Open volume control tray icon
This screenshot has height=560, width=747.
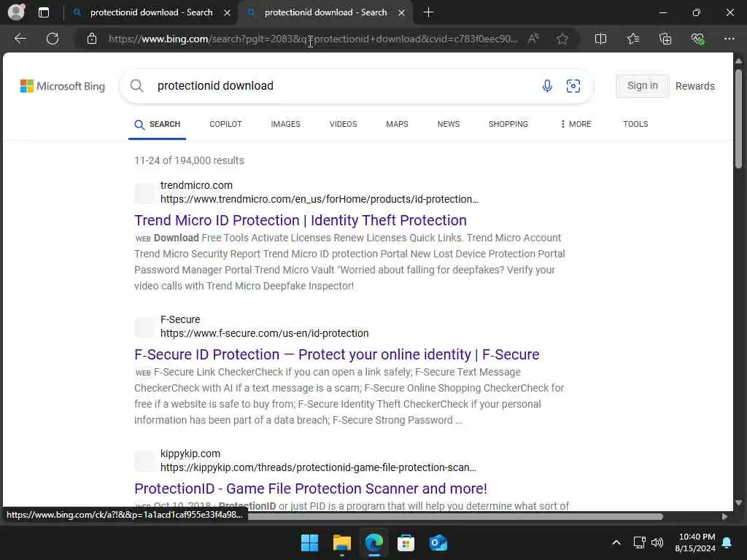[657, 542]
